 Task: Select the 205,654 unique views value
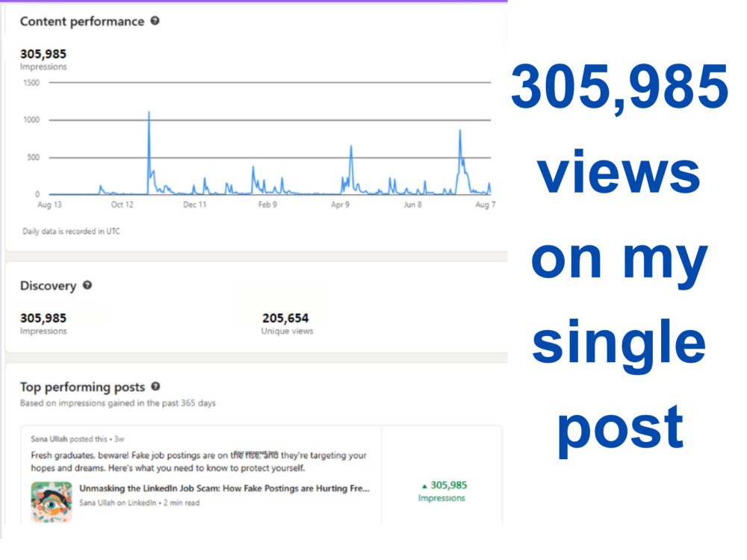[x=285, y=318]
